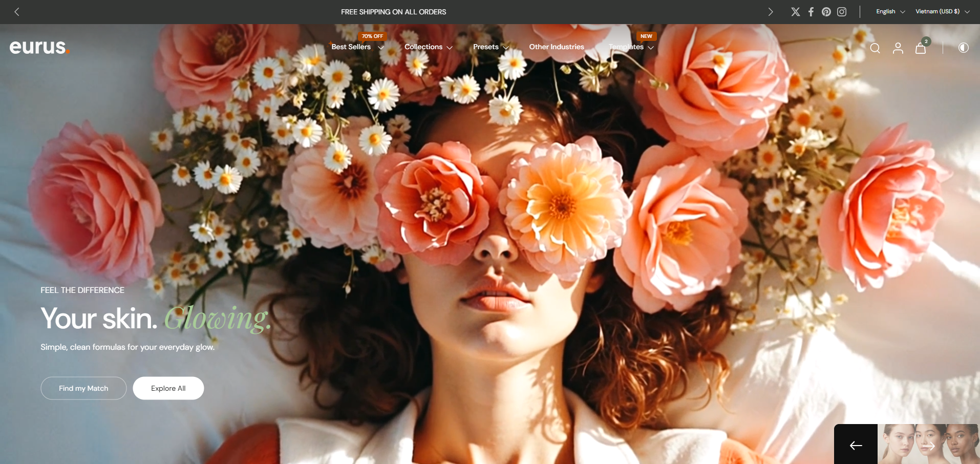Expand the Collections menu chevron

(x=449, y=47)
